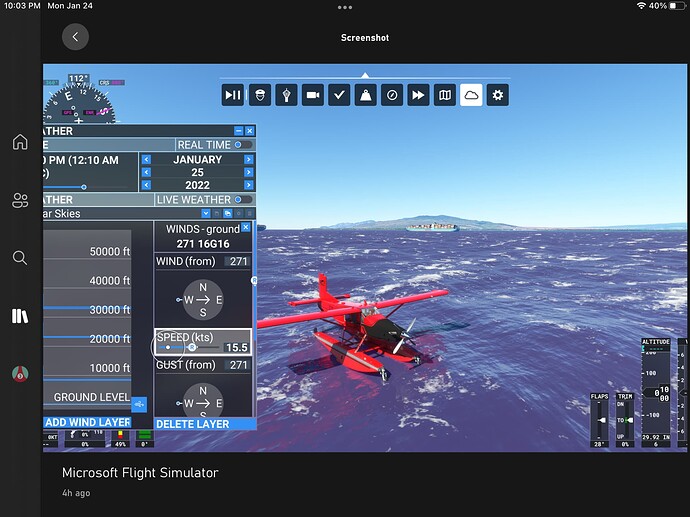
Task: Click the 10000 ft altitude label
Action: [x=110, y=368]
